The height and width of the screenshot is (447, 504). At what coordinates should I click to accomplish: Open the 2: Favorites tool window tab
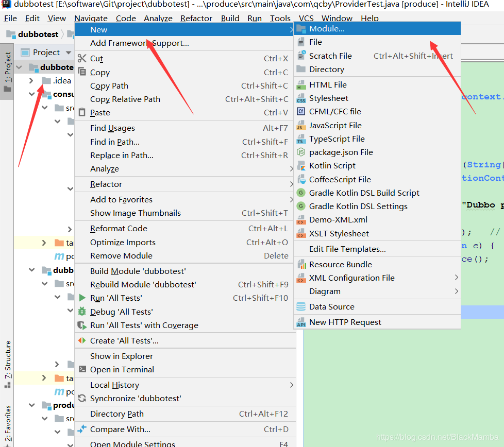pyautogui.click(x=7, y=424)
